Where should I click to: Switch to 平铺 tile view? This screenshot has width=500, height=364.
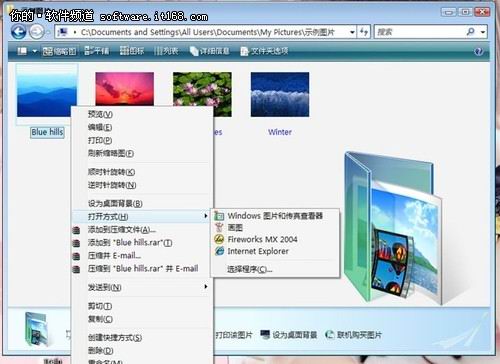[x=96, y=51]
